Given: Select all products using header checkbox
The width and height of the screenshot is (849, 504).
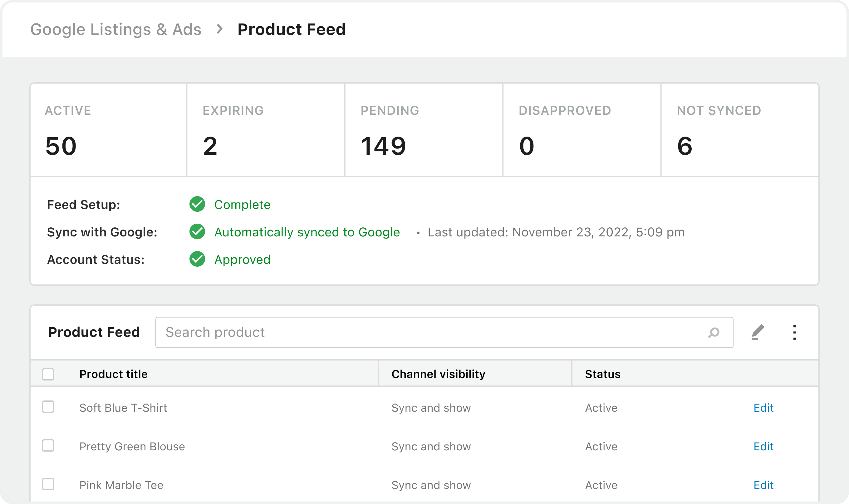Looking at the screenshot, I should pos(48,374).
